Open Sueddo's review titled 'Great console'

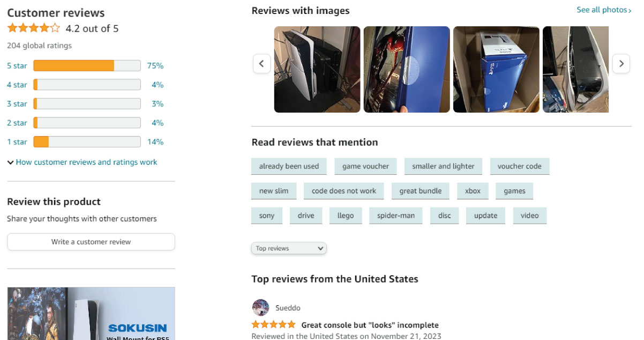[369, 324]
